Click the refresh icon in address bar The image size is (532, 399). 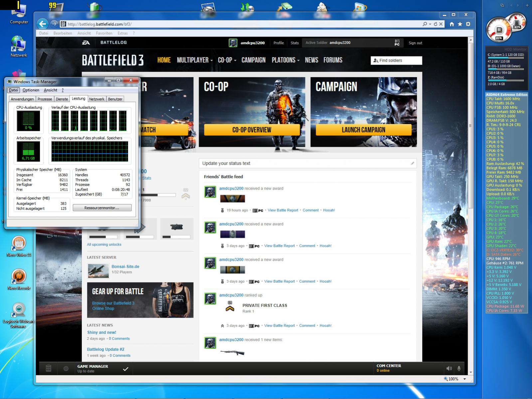click(435, 24)
